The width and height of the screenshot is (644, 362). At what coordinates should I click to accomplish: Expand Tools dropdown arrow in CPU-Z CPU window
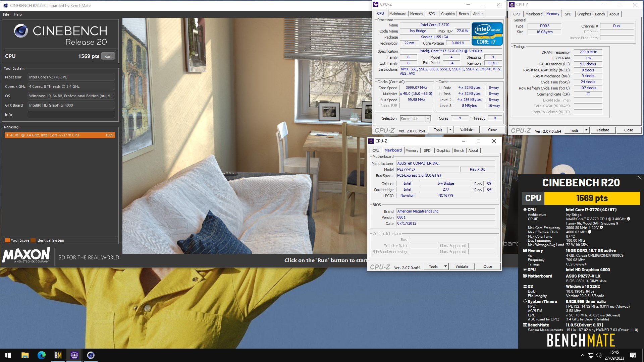(450, 130)
